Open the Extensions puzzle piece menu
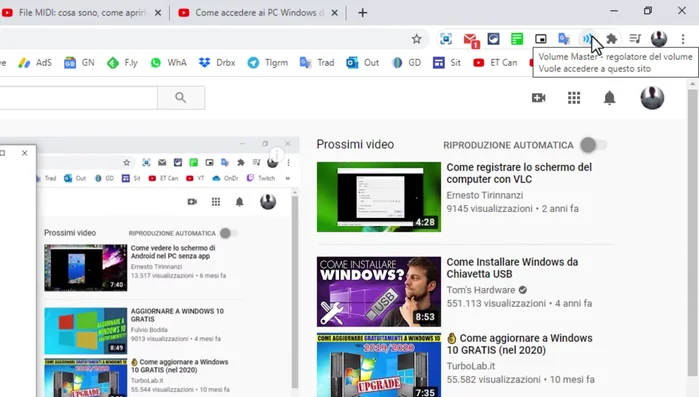This screenshot has width=699, height=397. click(612, 39)
